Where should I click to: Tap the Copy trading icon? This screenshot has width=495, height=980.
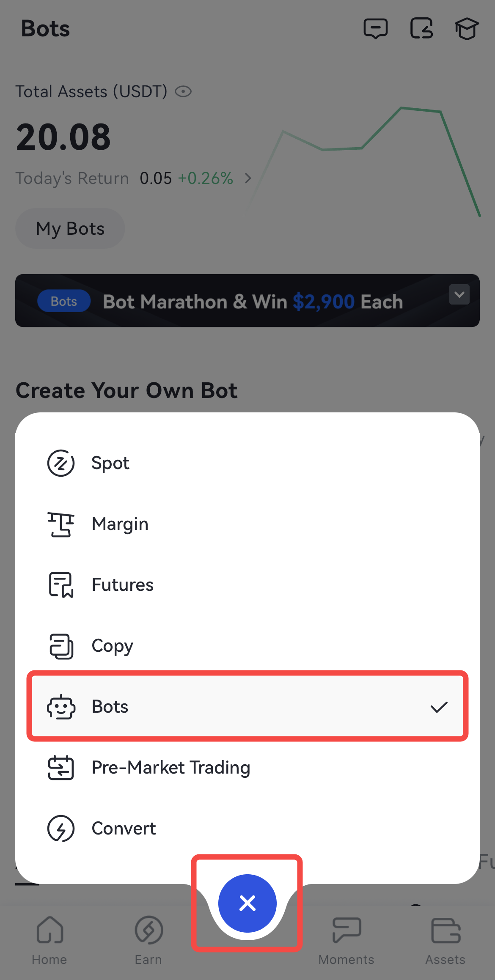point(61,646)
